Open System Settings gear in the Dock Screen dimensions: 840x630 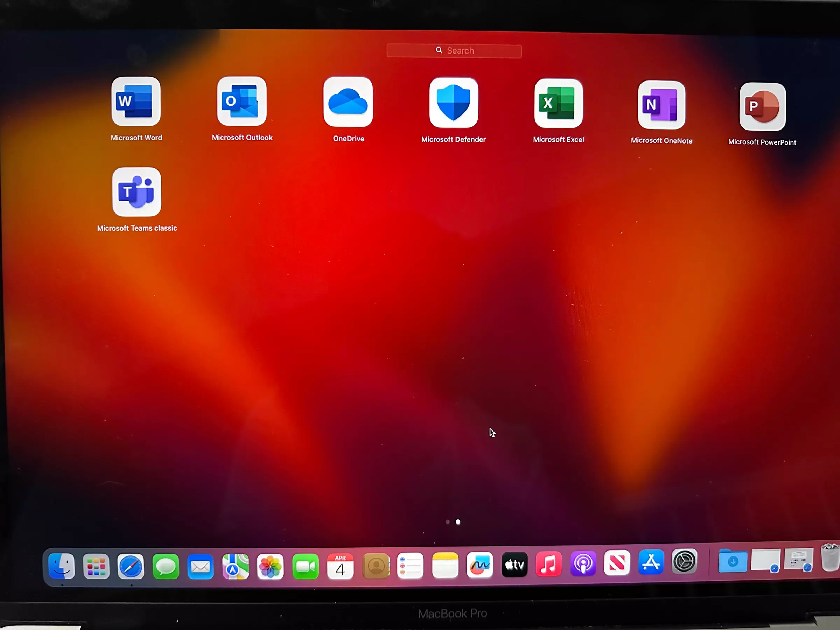pyautogui.click(x=684, y=561)
